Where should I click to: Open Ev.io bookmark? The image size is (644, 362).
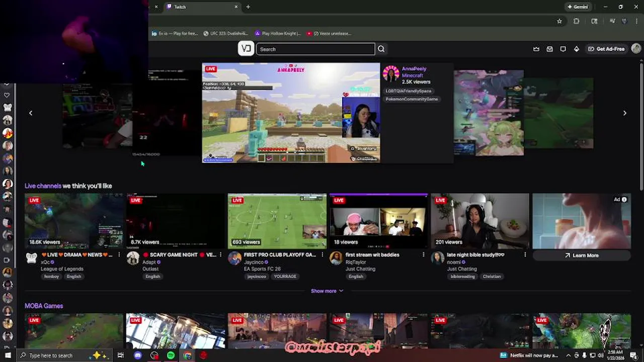[175, 34]
